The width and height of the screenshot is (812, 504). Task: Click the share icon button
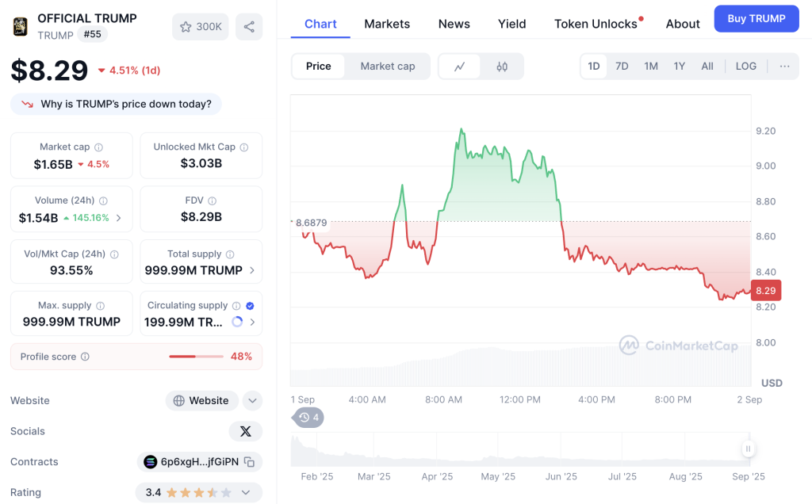[x=249, y=27]
